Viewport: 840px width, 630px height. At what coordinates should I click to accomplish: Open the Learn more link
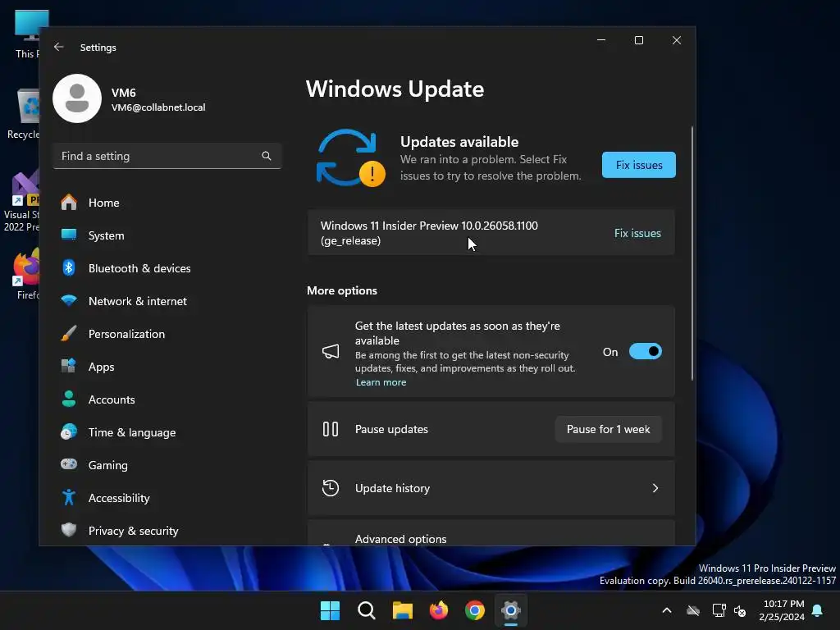click(x=381, y=382)
